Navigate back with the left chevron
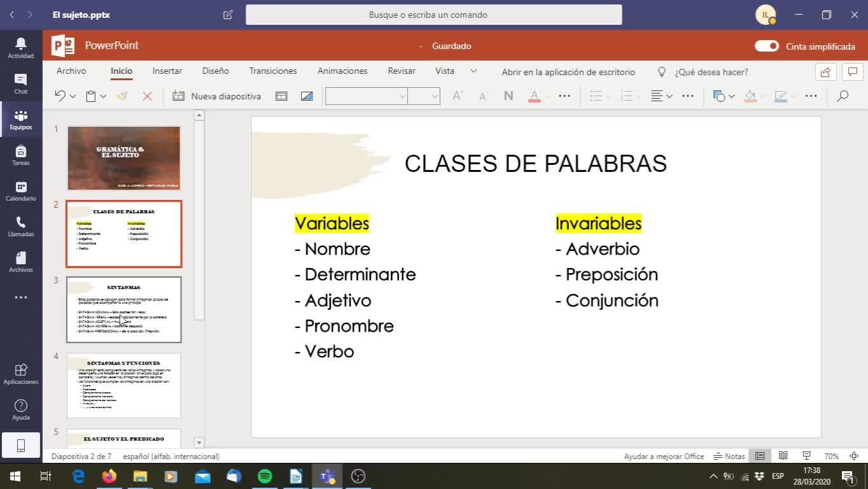This screenshot has height=489, width=868. click(12, 15)
